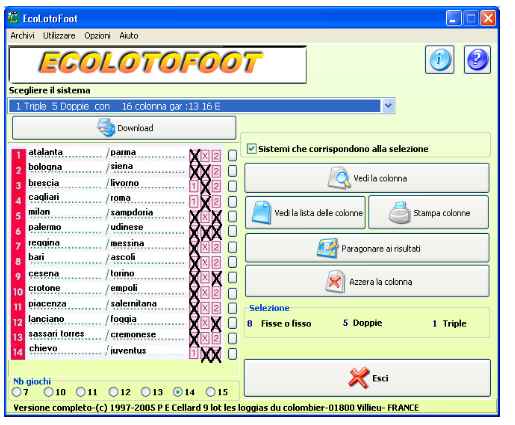This screenshot has height=425, width=515.
Task: Click '1 Triple' selection text
Action: 449,323
